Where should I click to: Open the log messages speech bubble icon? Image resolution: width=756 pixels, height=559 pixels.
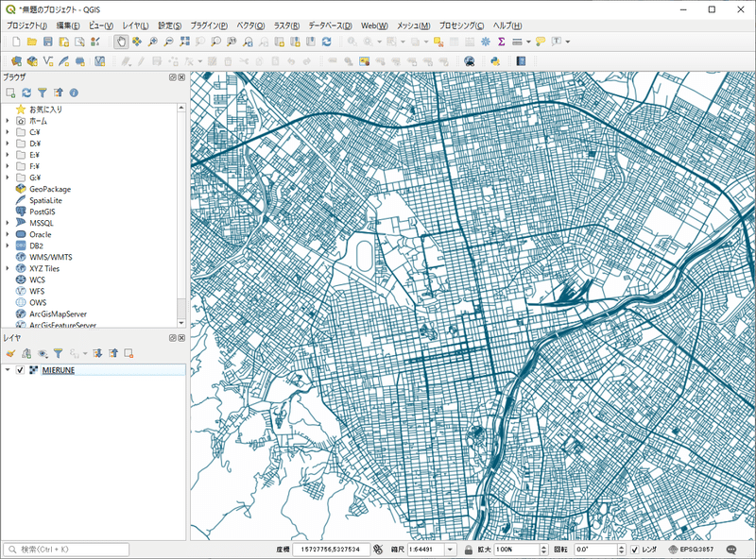(x=731, y=550)
